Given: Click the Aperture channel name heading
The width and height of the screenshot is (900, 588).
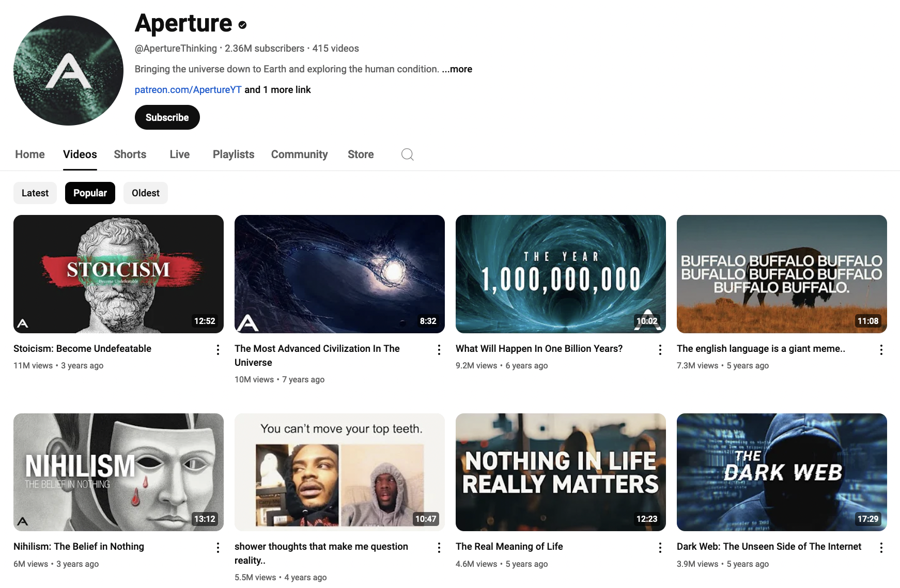Looking at the screenshot, I should tap(183, 23).
